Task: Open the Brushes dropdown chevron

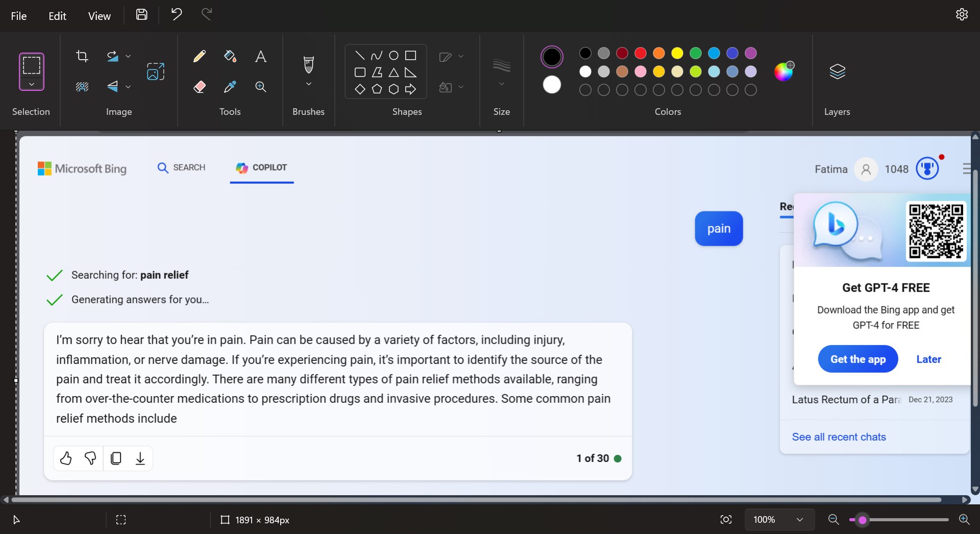Action: 308,84
